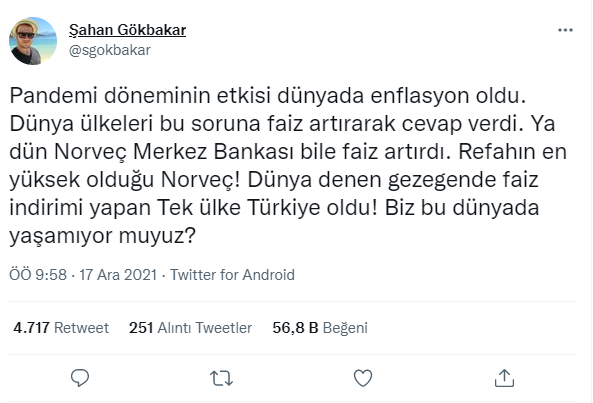Screen dimensions: 593x403
Task: Open the @sgokbakar handle
Action: pyautogui.click(x=110, y=50)
